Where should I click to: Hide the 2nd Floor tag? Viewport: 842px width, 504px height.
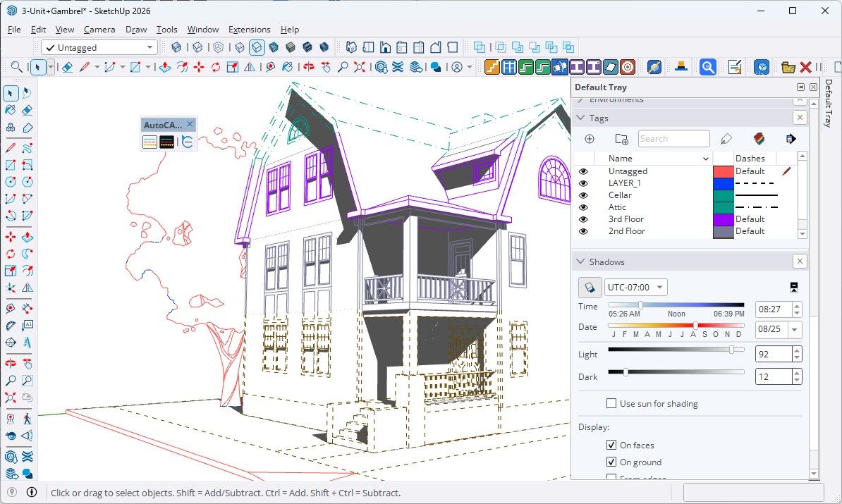[583, 231]
